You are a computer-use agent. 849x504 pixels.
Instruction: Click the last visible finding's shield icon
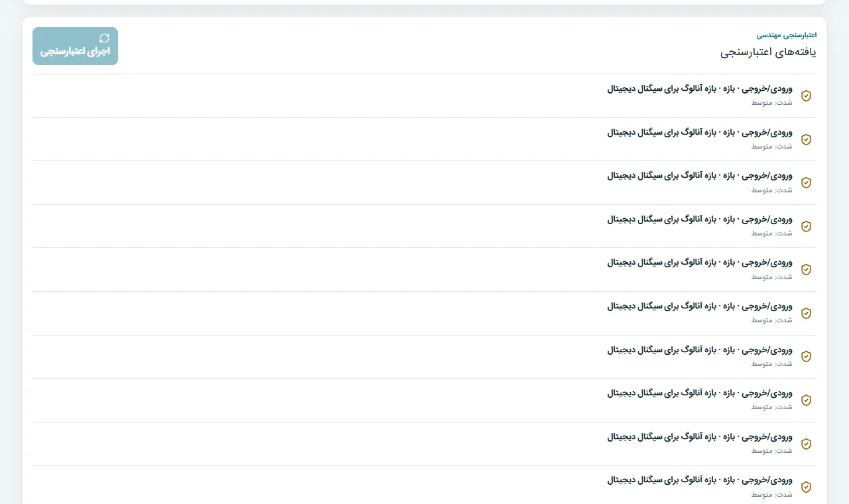(806, 487)
